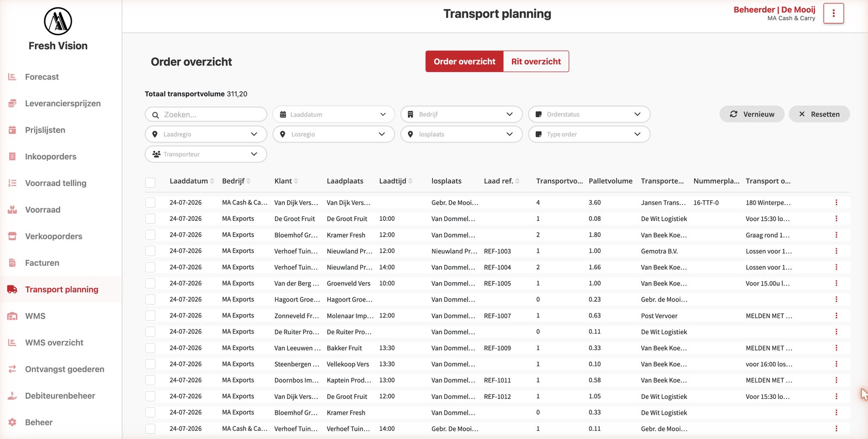This screenshot has width=868, height=439.
Task: Click the Ontvangst goederen arrows icon
Action: point(12,370)
